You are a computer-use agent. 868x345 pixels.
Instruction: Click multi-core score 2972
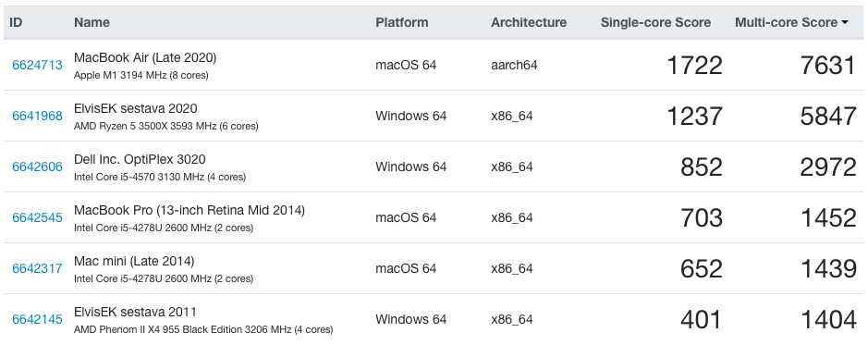point(828,167)
